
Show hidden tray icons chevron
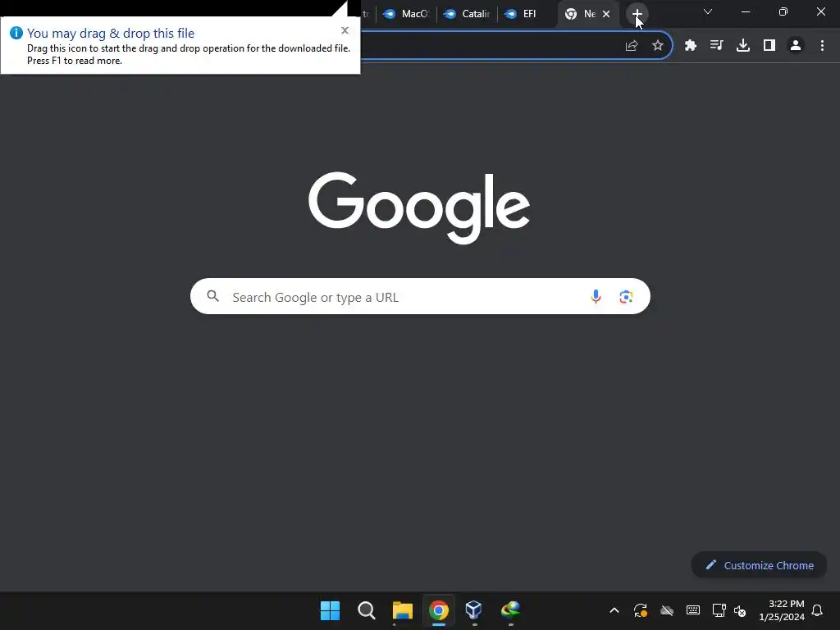click(x=614, y=610)
